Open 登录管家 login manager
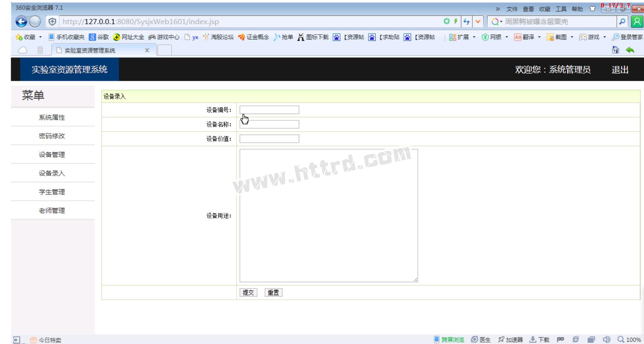The height and width of the screenshot is (344, 644). pos(628,37)
